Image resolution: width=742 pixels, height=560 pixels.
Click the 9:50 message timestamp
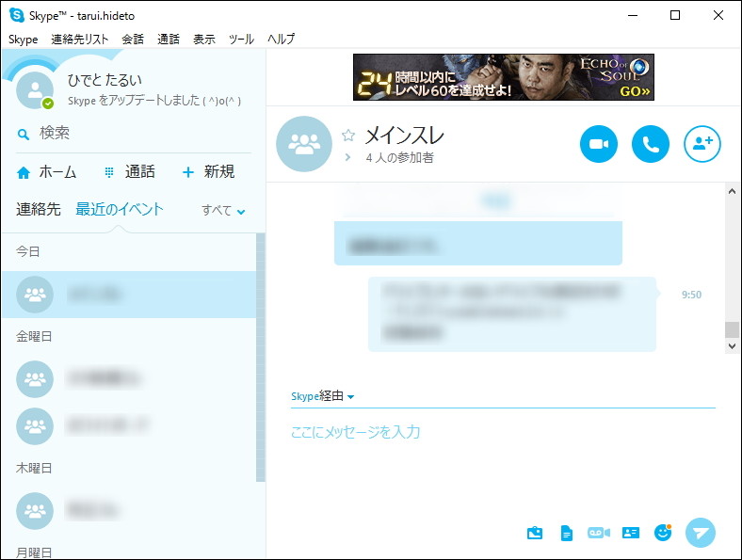(x=691, y=295)
